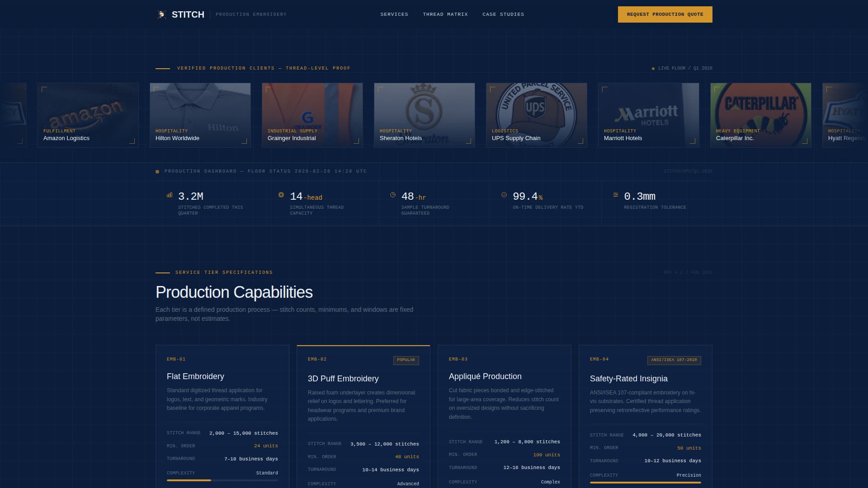Viewport: 868px width, 488px height.
Task: Click the PRODUCTION DASHBOARD status dot
Action: tap(157, 171)
